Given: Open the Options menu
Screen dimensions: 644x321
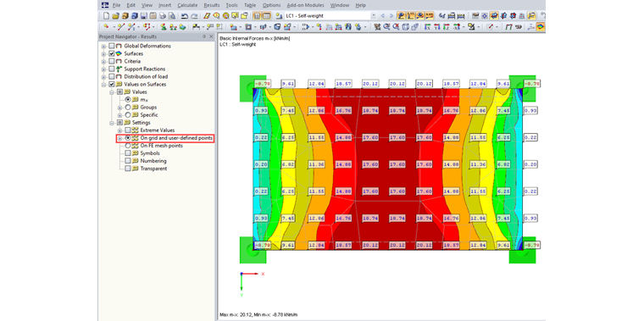Looking at the screenshot, I should 271,5.
